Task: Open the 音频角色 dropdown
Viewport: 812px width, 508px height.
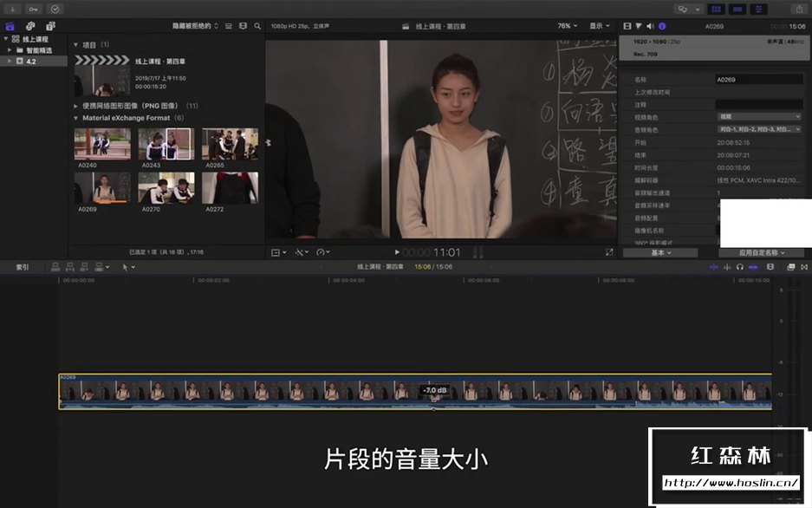Action: 758,129
